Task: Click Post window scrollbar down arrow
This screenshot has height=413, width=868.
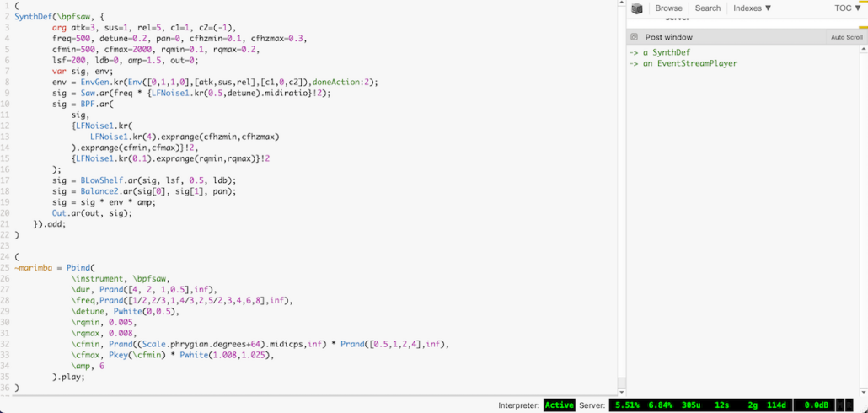Action: (x=864, y=391)
